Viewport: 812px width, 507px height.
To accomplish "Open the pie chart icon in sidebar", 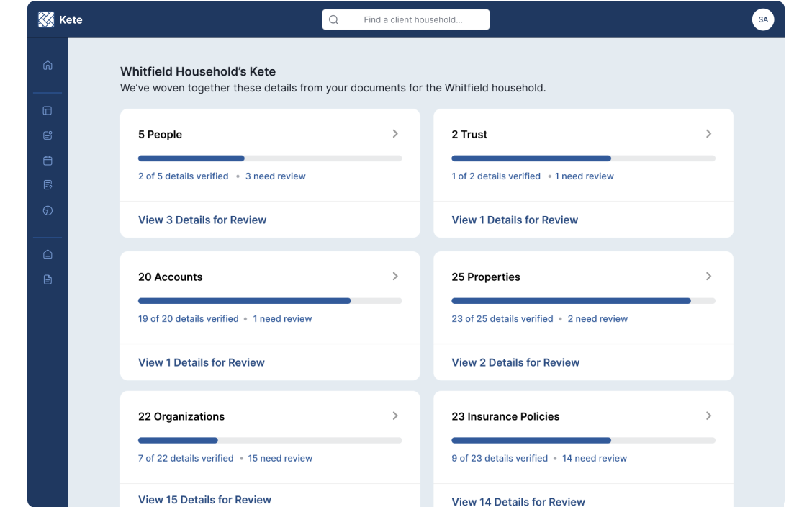I will pos(48,210).
